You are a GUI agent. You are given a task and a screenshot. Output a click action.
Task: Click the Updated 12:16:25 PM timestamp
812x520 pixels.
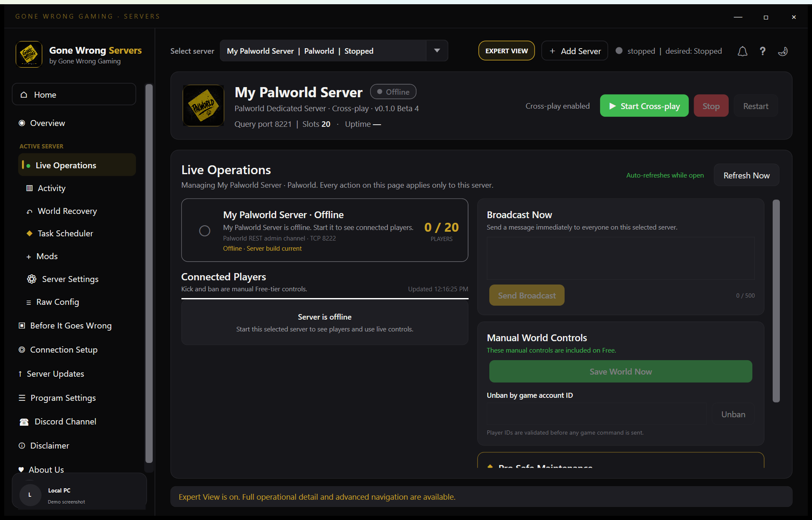pyautogui.click(x=438, y=289)
